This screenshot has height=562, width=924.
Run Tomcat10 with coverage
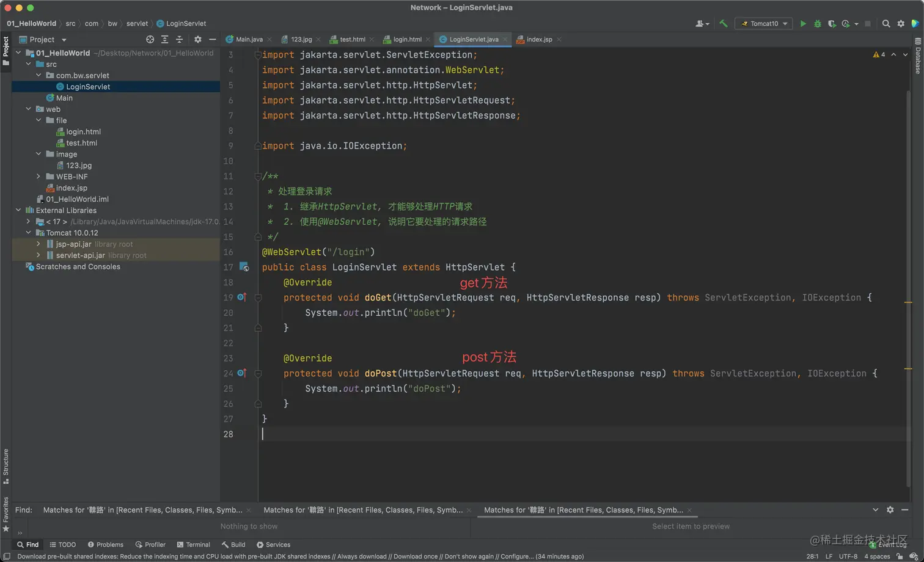click(x=832, y=24)
